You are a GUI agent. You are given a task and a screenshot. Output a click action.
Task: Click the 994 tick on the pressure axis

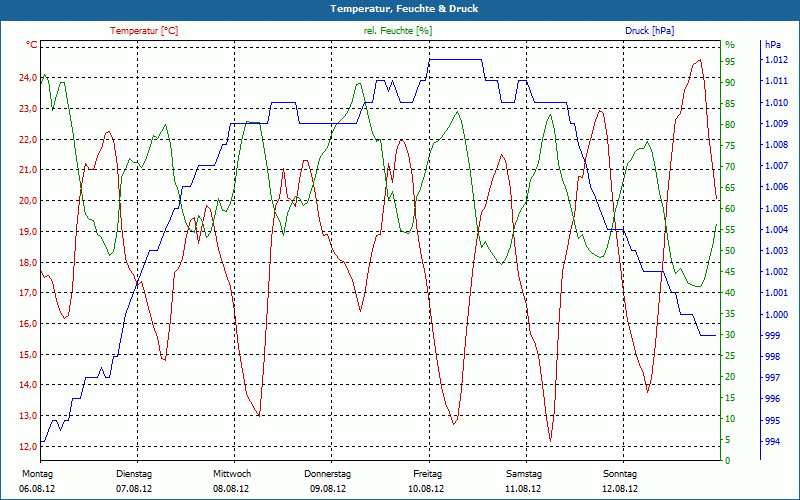772,442
